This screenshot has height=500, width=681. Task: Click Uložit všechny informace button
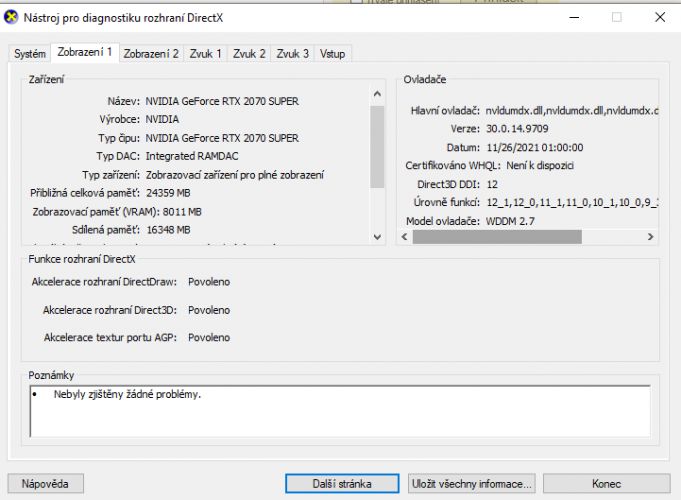click(x=471, y=483)
